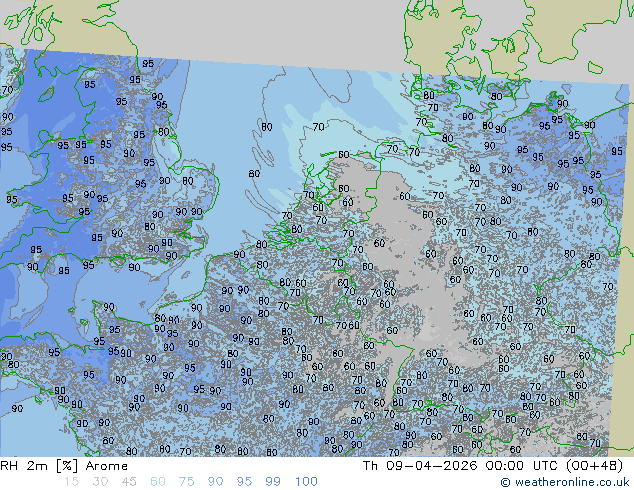Click the legend value 90 below the map
Screen dimensions: 634x490
(x=216, y=482)
